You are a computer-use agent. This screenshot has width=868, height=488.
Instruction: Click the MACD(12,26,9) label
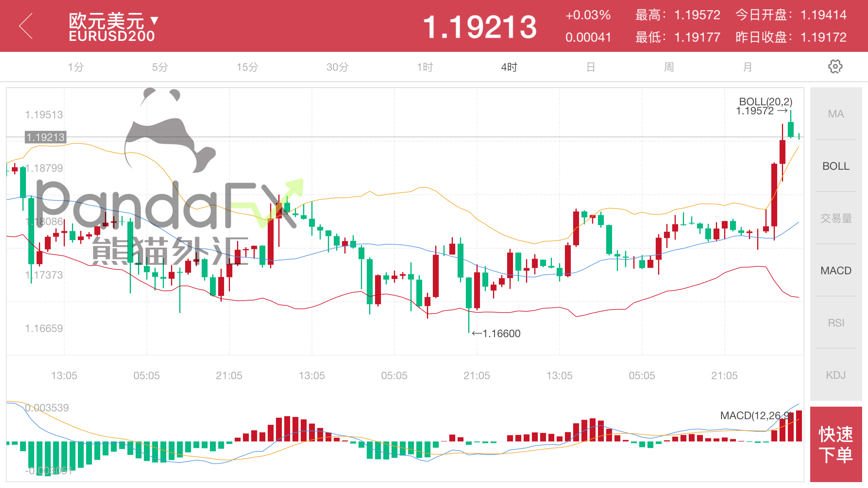tap(756, 416)
